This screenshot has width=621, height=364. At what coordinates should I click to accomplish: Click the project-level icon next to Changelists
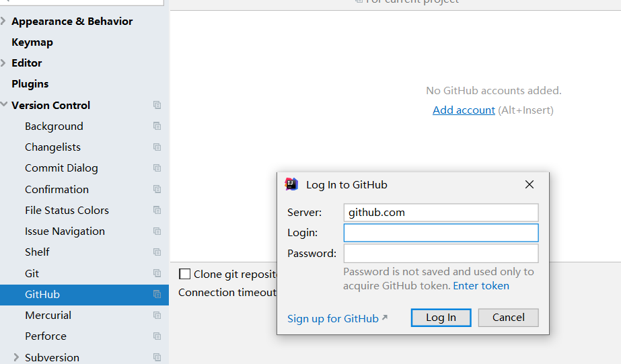point(157,147)
